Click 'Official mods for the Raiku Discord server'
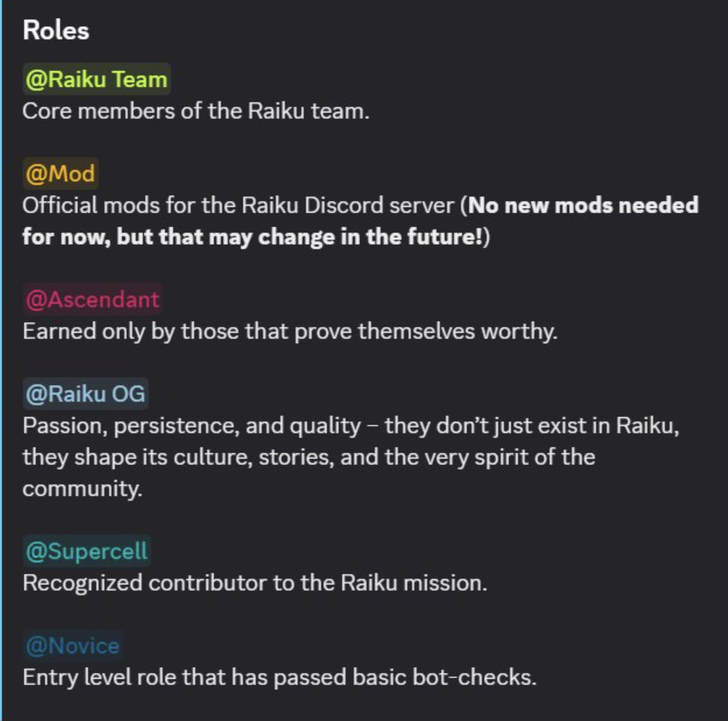The image size is (728, 721). coord(238,205)
